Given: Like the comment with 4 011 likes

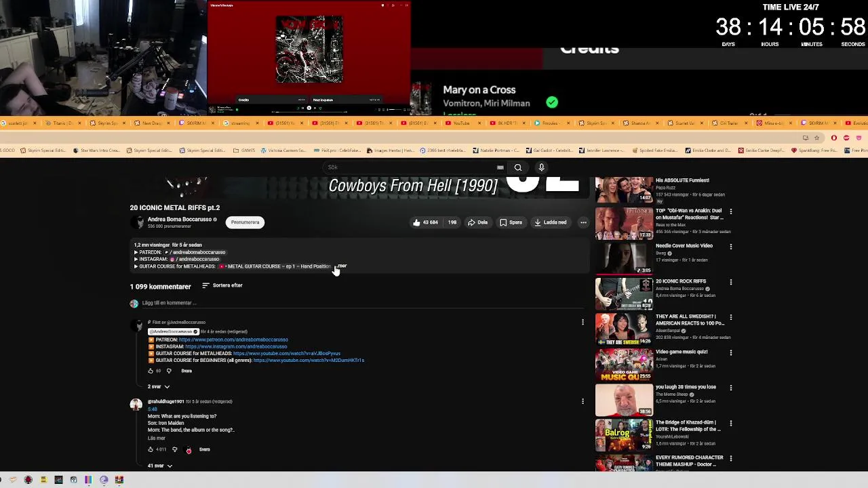Looking at the screenshot, I should (151, 449).
